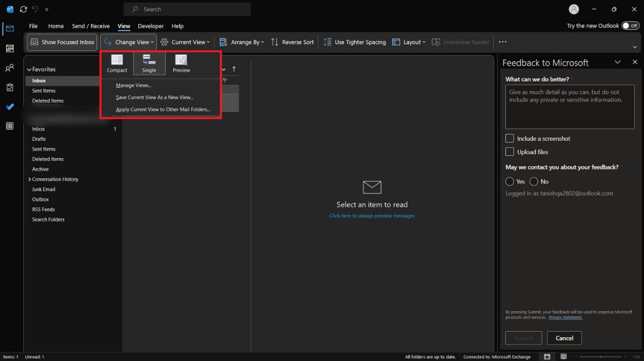
Task: Click the zoom out minus in status bar
Action: pyautogui.click(x=576, y=357)
